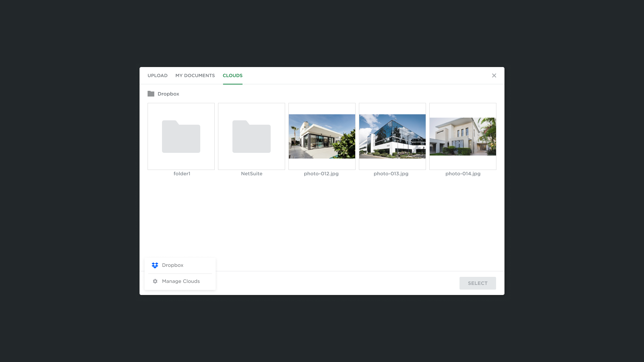Screen dimensions: 644x362
Task: Open the folder1 folder thumbnail
Action: pos(181,136)
